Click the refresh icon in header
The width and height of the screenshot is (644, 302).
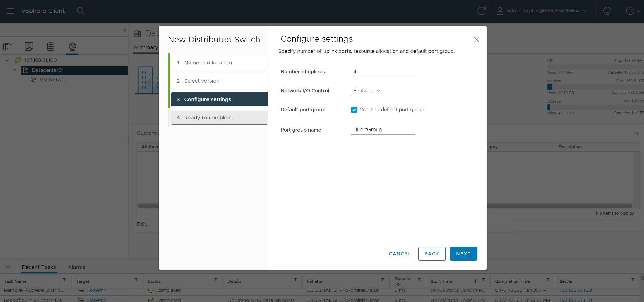pyautogui.click(x=481, y=11)
